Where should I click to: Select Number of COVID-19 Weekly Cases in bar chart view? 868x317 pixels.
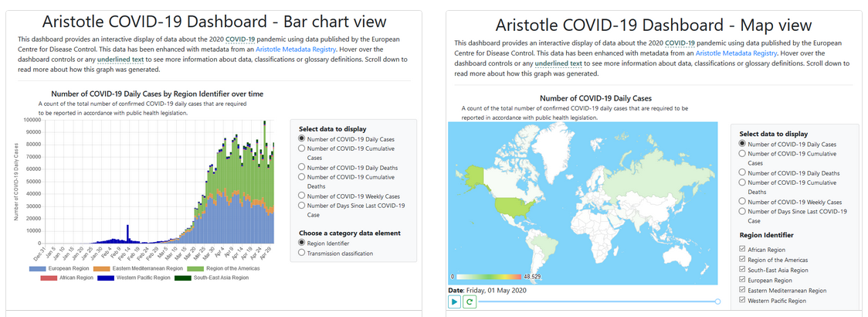point(302,195)
